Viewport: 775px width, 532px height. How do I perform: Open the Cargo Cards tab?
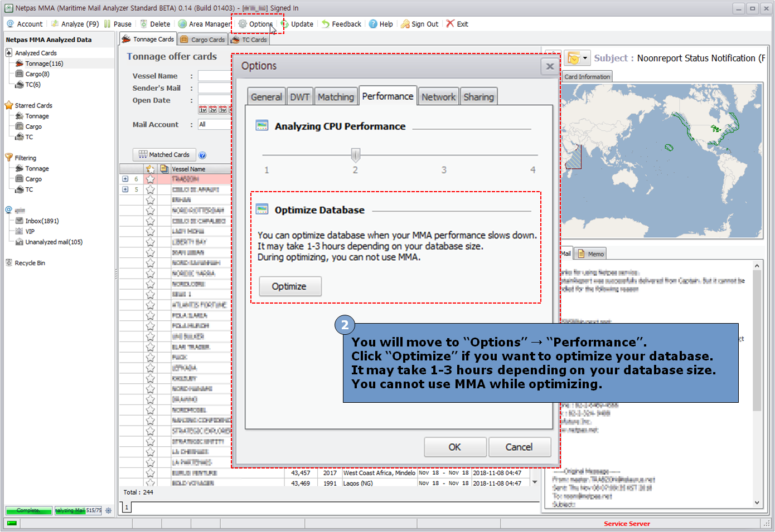pos(203,40)
